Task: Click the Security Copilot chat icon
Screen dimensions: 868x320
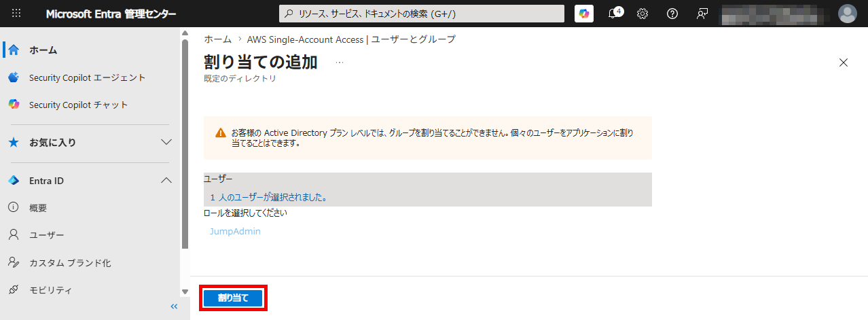Action: (14, 105)
